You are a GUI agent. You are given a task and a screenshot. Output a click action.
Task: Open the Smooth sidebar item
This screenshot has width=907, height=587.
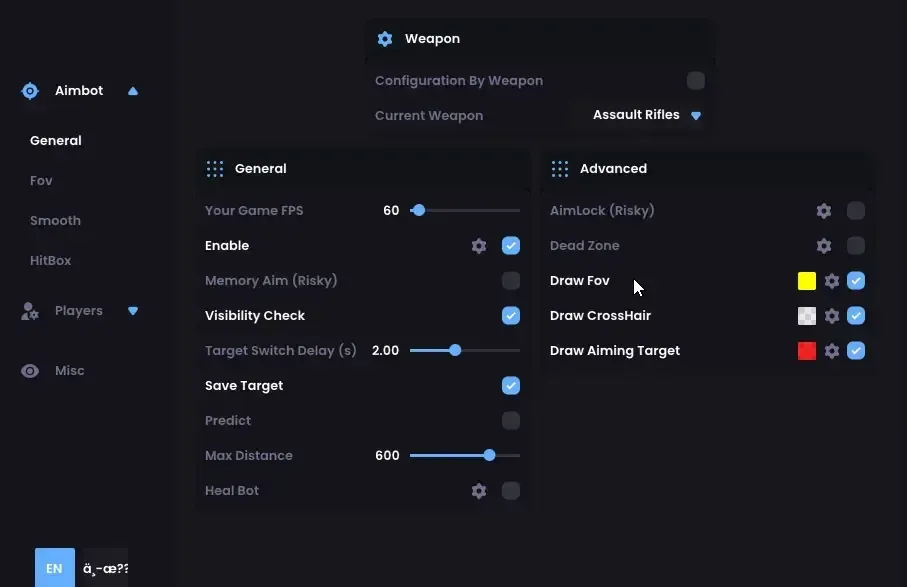(56, 220)
